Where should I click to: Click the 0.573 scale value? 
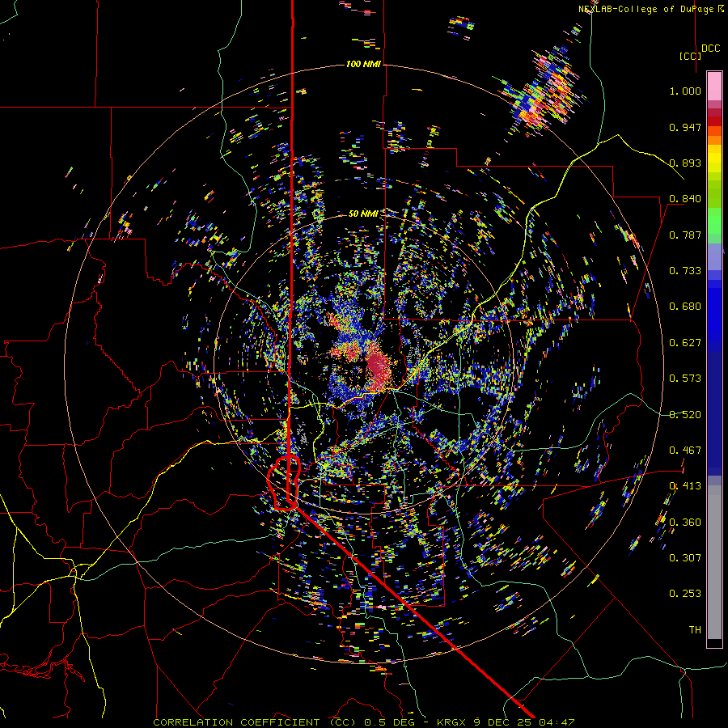pyautogui.click(x=685, y=379)
